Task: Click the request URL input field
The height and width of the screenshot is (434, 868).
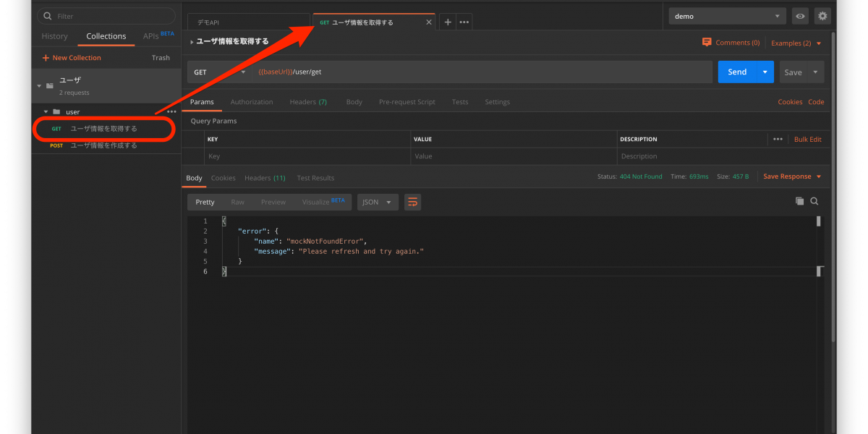Action: click(x=477, y=72)
